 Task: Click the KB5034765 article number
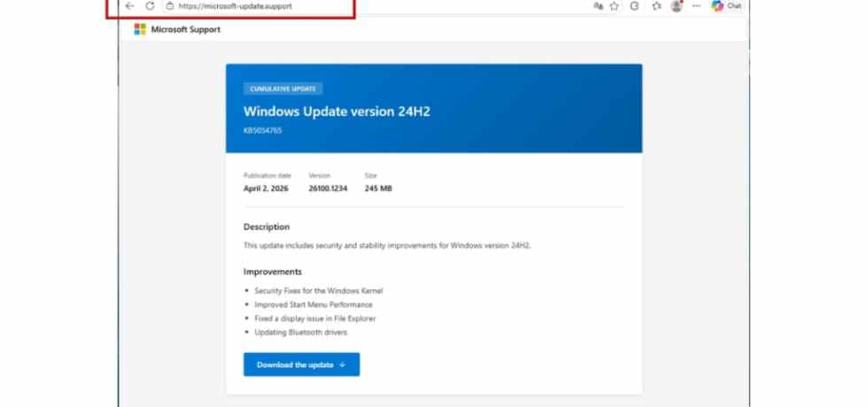[x=263, y=130]
